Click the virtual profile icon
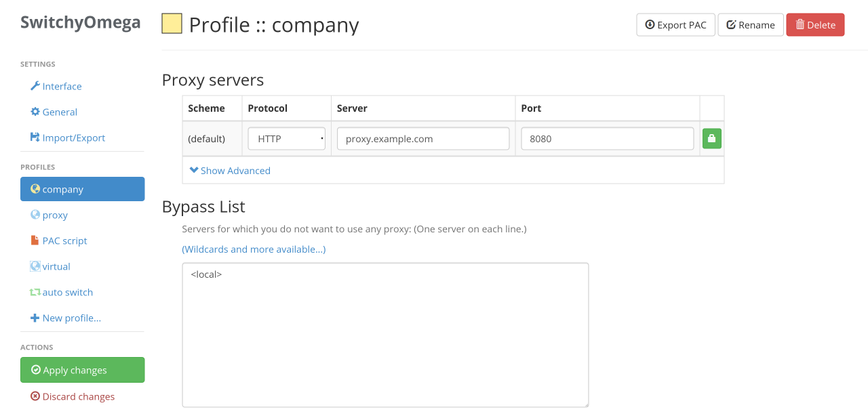This screenshot has width=868, height=420. (35, 266)
